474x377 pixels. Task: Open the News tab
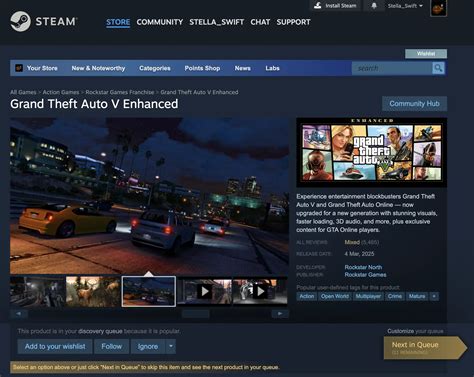point(243,68)
